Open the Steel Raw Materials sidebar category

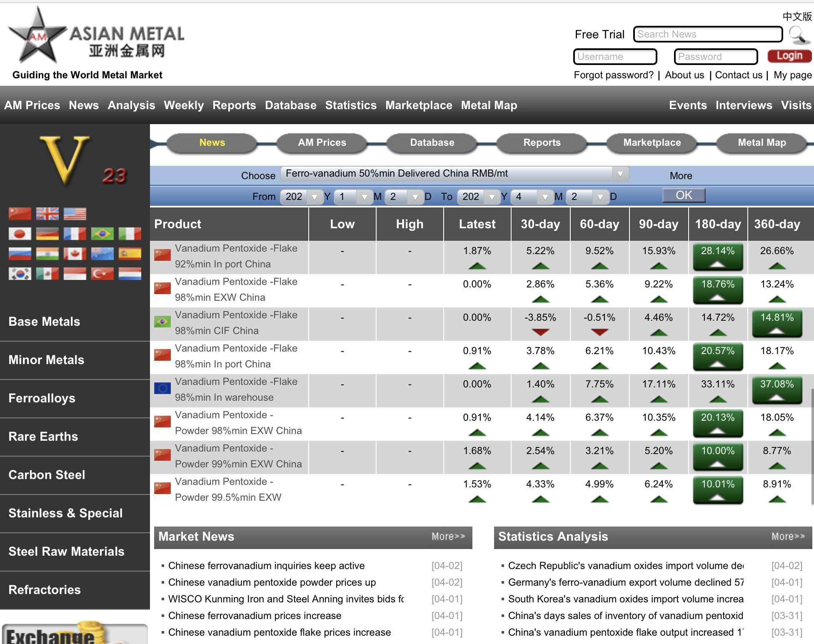tap(75, 552)
